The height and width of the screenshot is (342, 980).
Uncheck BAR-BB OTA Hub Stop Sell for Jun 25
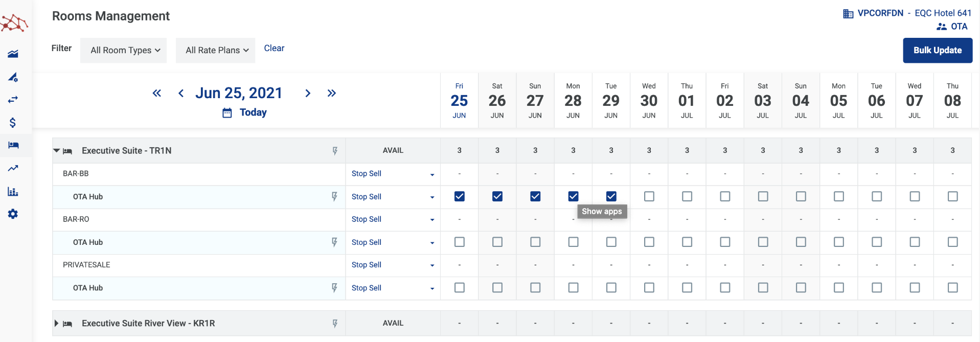(460, 196)
